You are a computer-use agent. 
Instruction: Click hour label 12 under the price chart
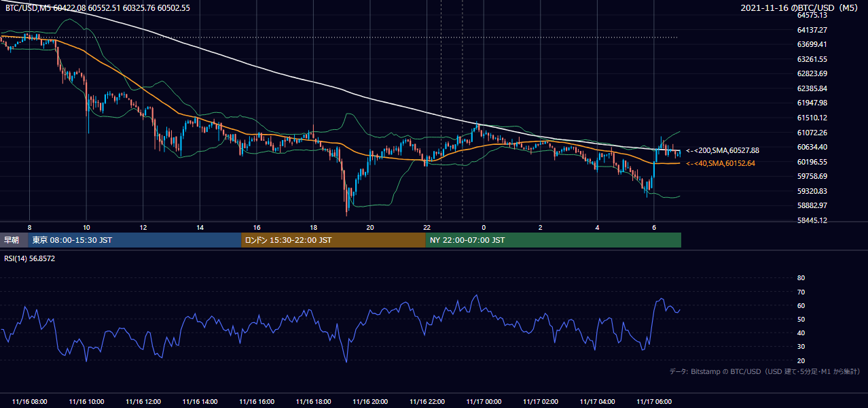coord(143,227)
